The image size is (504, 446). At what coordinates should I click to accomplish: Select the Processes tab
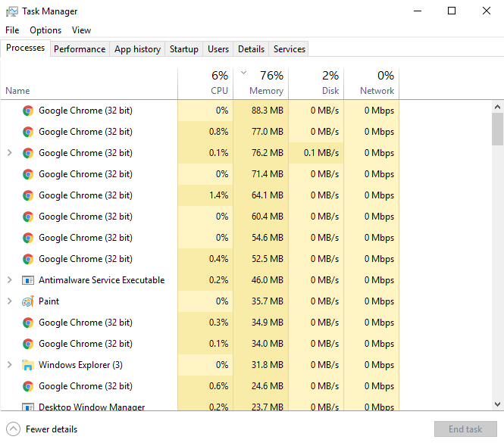tap(26, 48)
